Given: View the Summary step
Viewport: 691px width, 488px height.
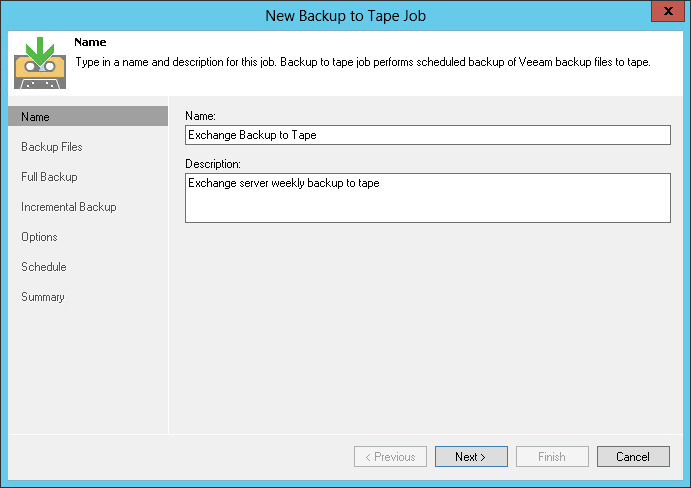Looking at the screenshot, I should point(43,297).
